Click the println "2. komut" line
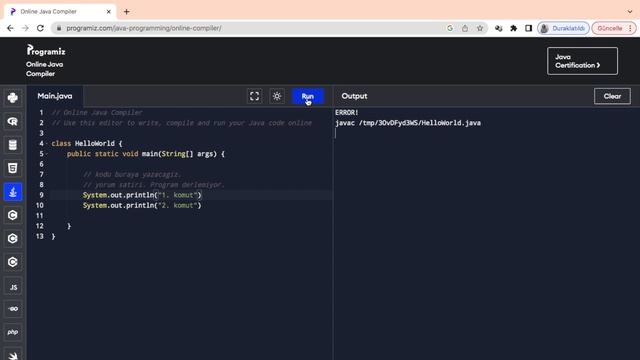 tap(142, 205)
